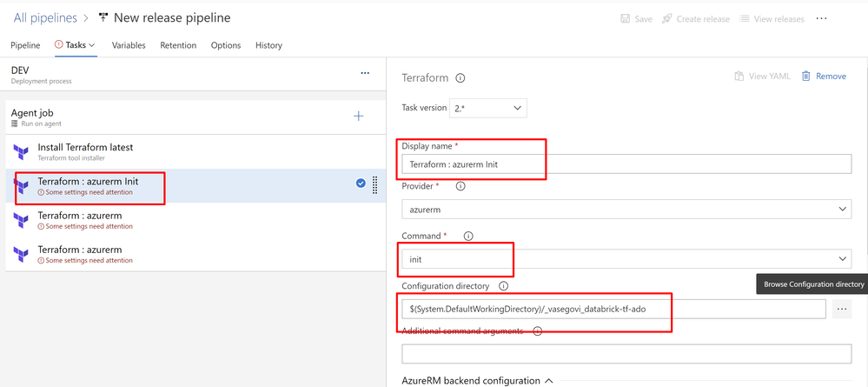Switch to the Options tab

click(x=226, y=45)
